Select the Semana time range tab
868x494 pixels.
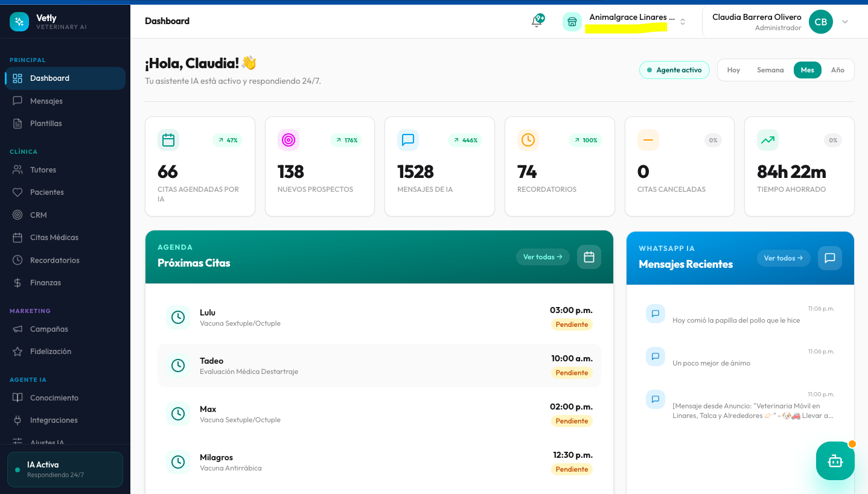pos(770,70)
